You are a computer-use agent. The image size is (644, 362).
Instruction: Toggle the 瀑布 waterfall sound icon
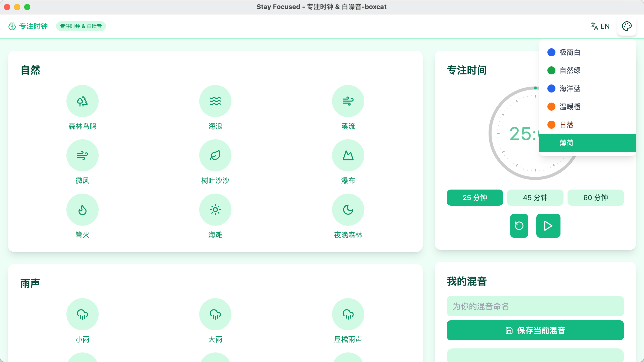click(348, 155)
